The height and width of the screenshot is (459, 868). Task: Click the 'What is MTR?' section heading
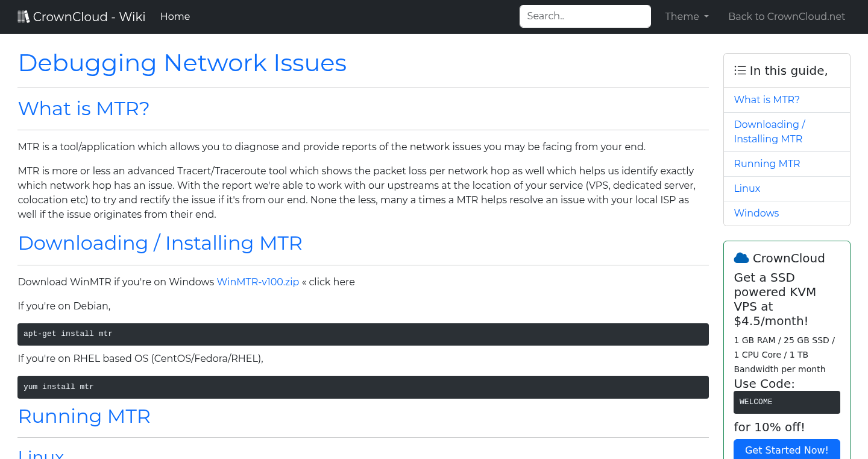click(x=84, y=109)
